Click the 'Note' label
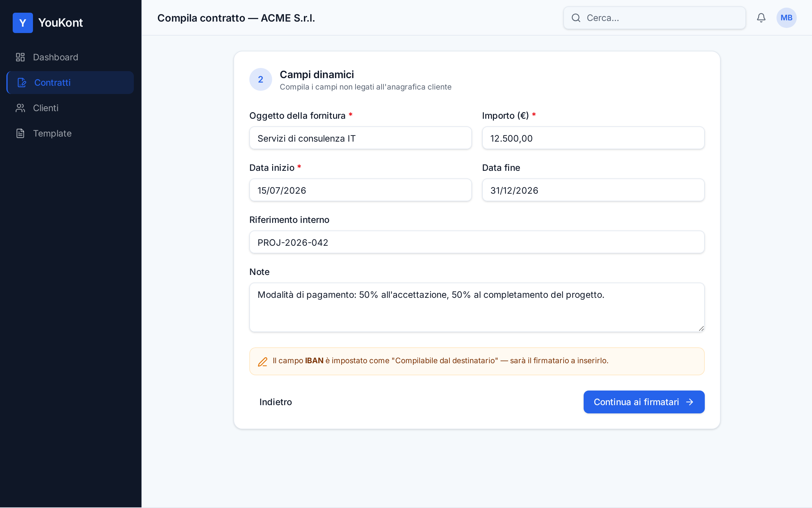The height and width of the screenshot is (508, 812). point(259,272)
